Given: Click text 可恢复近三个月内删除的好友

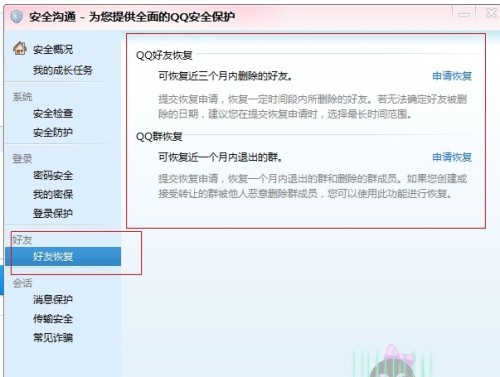Looking at the screenshot, I should 225,76.
